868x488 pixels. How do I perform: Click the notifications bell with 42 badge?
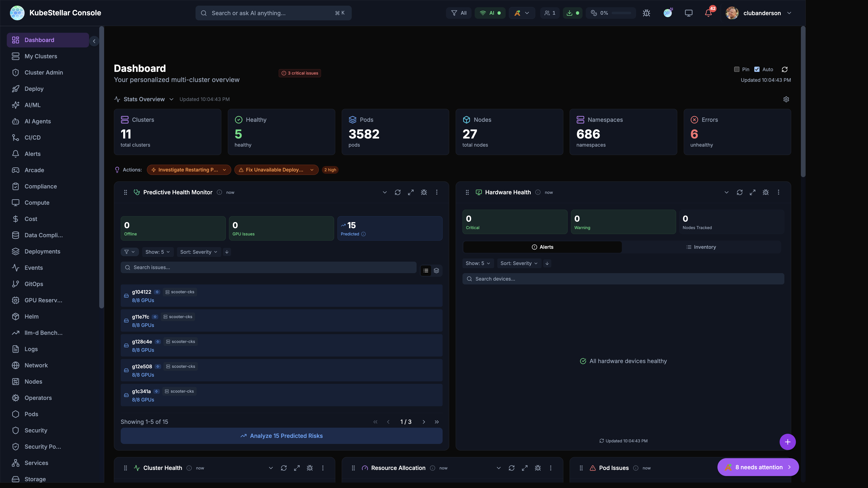708,13
